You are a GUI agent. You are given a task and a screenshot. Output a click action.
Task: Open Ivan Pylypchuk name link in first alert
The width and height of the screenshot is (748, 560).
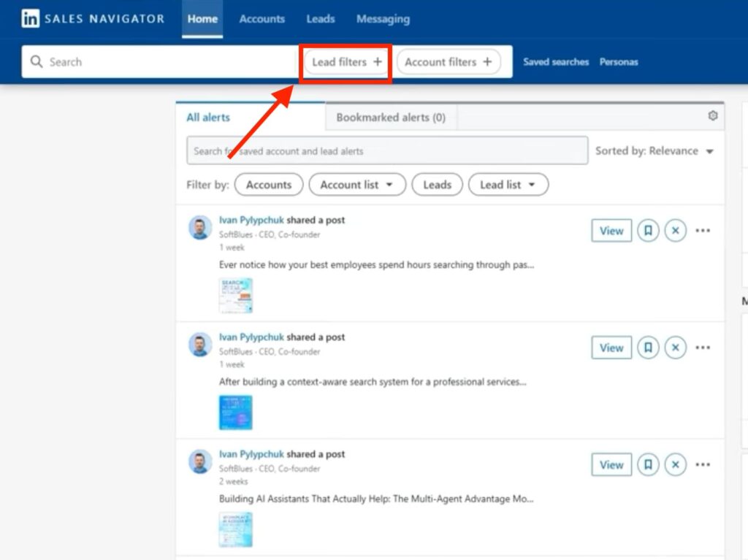click(251, 220)
